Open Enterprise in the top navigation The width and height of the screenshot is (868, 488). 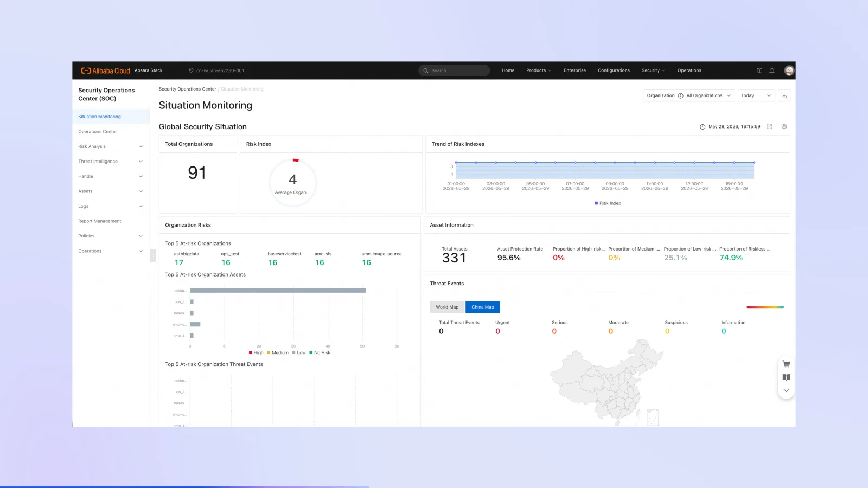pos(575,70)
